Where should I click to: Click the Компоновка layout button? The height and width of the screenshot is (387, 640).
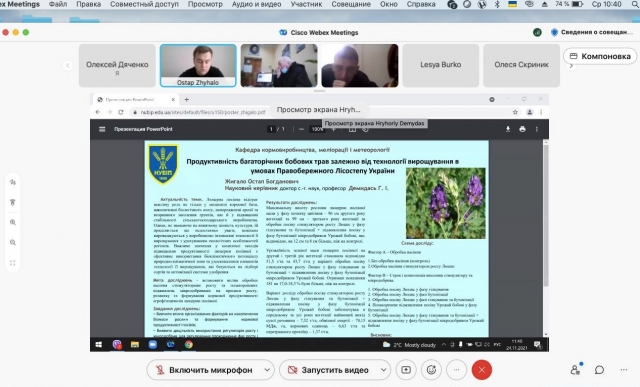point(600,56)
